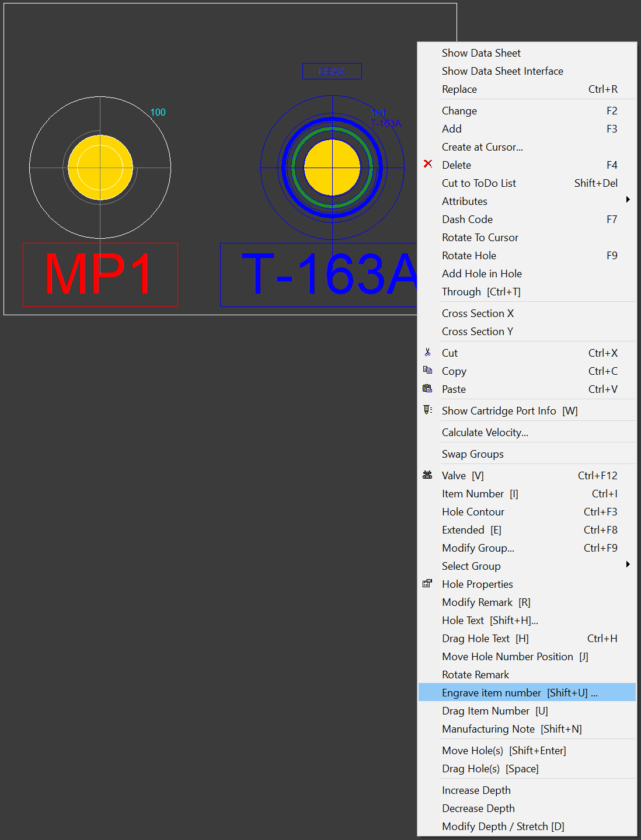Click the scissors Cut icon

pos(428,353)
